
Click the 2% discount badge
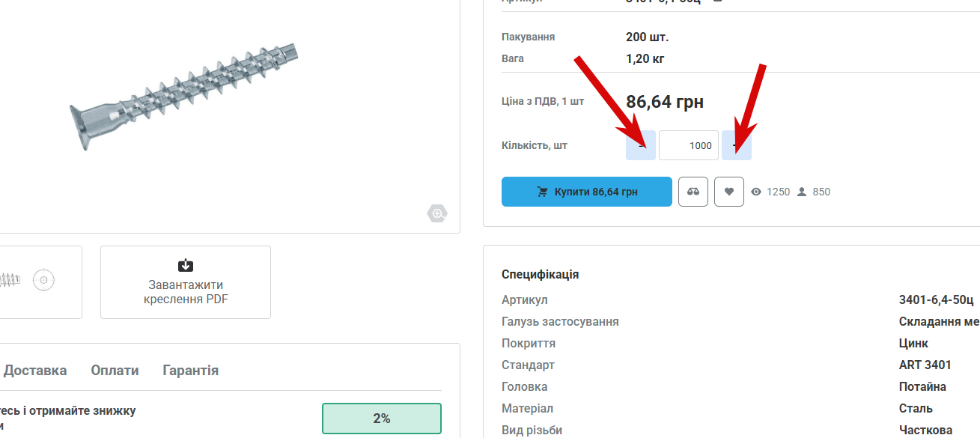pyautogui.click(x=382, y=419)
